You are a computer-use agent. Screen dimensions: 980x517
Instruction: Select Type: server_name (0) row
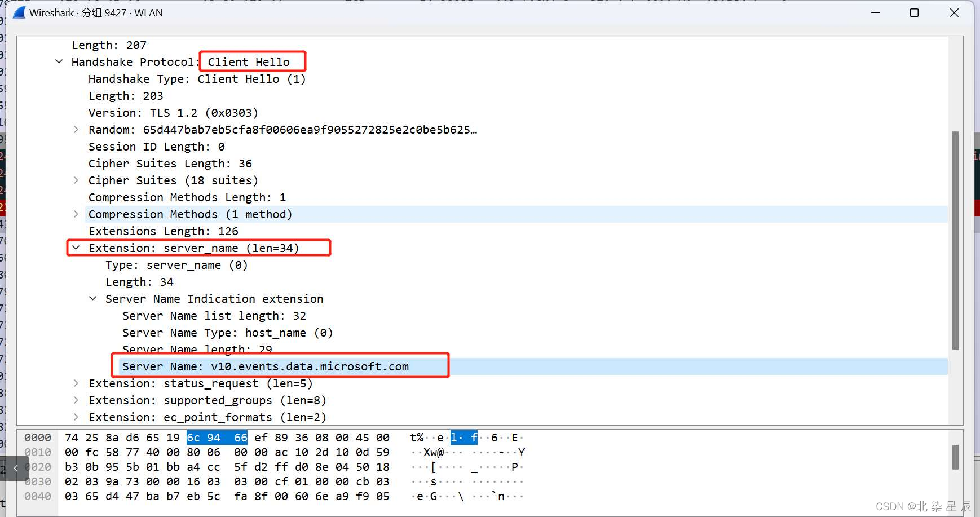tap(176, 265)
